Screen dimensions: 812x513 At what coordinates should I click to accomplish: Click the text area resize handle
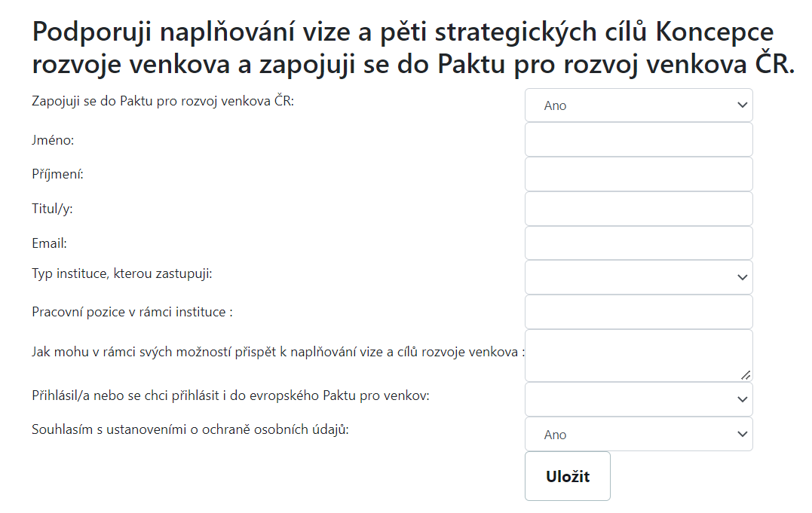coord(746,374)
